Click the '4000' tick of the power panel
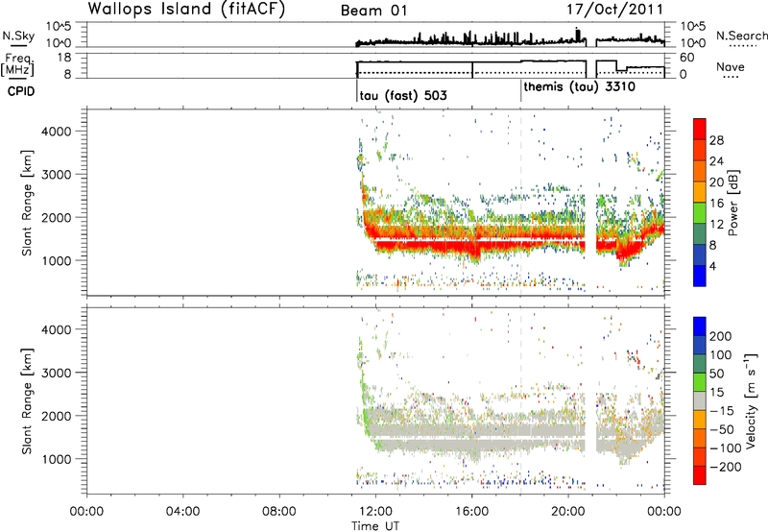768x532 pixels. tap(57, 132)
